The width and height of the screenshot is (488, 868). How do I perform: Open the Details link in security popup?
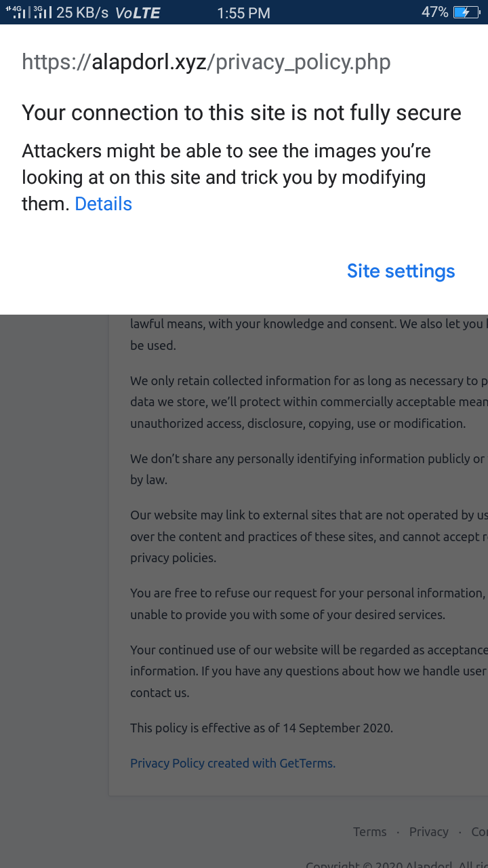point(103,203)
